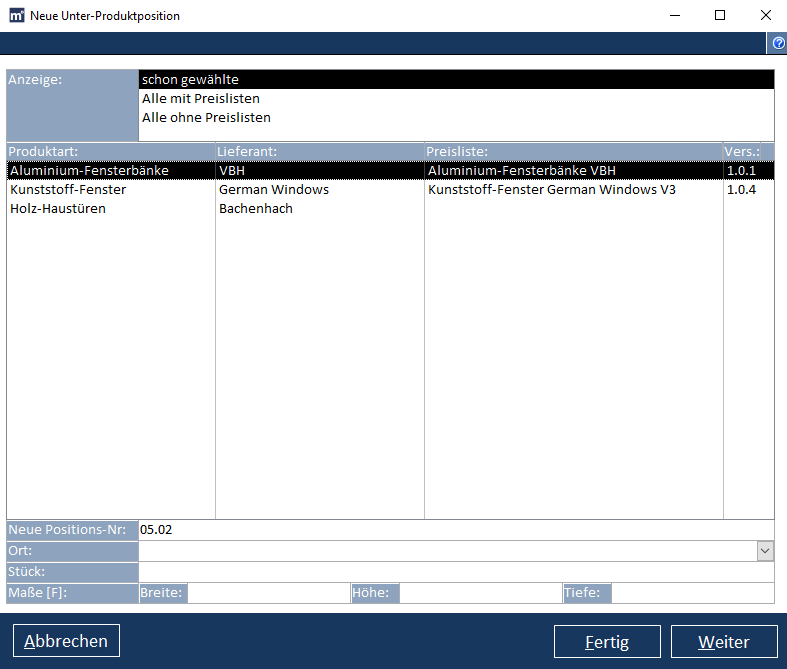This screenshot has width=787, height=669.
Task: Select supplier Bachenhach
Action: click(x=255, y=209)
